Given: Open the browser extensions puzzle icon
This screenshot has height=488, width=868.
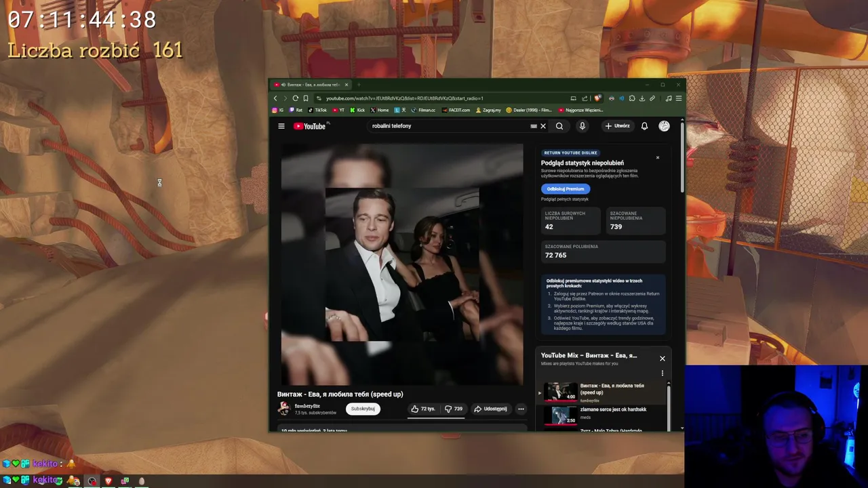Looking at the screenshot, I should [632, 98].
